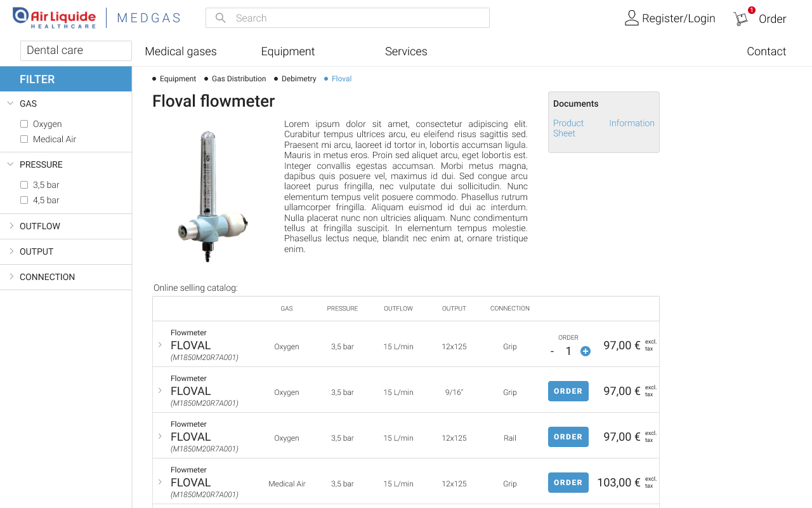Check the Oxygen gas filter
Viewport: 812px width, 508px height.
pyautogui.click(x=24, y=124)
